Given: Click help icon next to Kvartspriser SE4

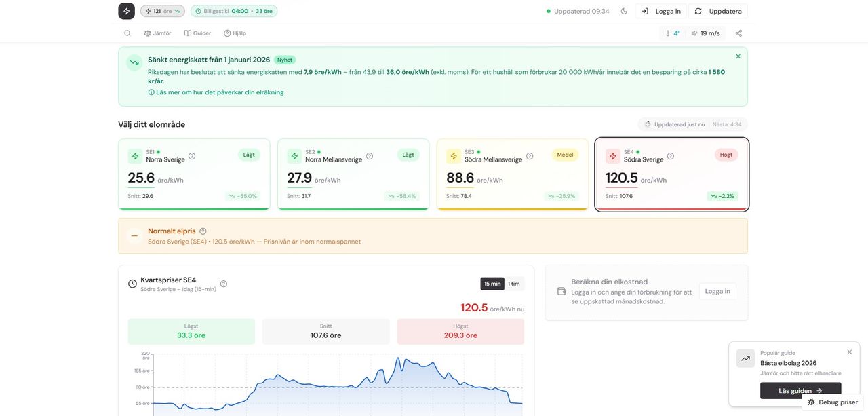Looking at the screenshot, I should coord(224,284).
